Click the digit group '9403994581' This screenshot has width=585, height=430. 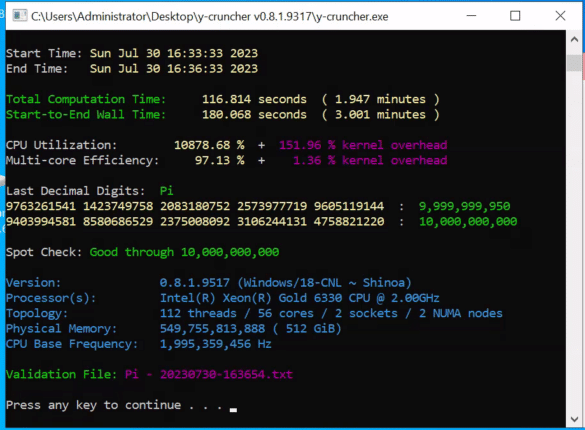coord(41,222)
